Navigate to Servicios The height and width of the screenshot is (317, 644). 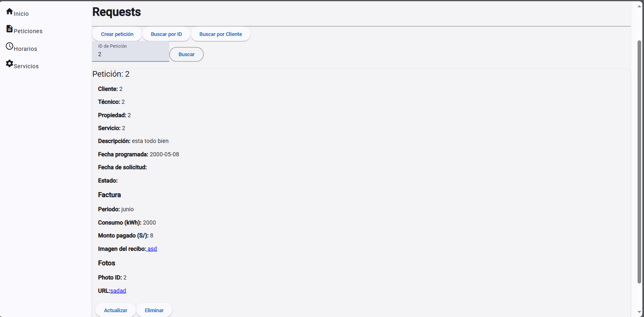pos(26,66)
